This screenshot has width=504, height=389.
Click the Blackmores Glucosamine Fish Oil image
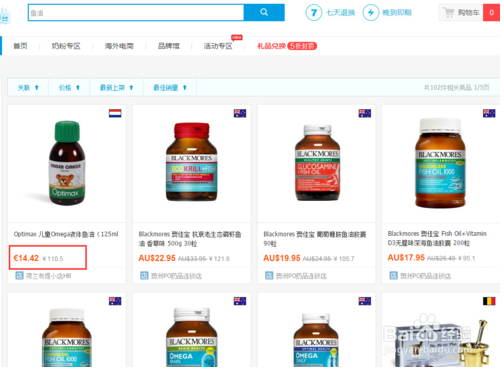pos(317,163)
